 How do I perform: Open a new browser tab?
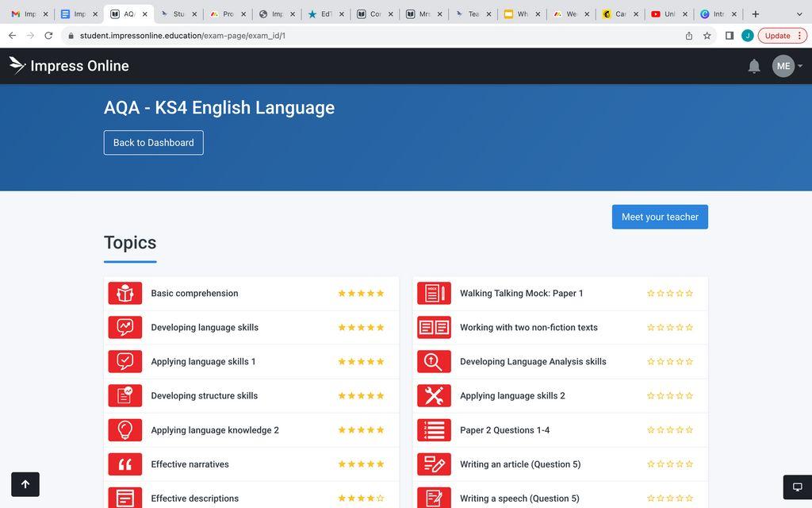click(x=756, y=14)
